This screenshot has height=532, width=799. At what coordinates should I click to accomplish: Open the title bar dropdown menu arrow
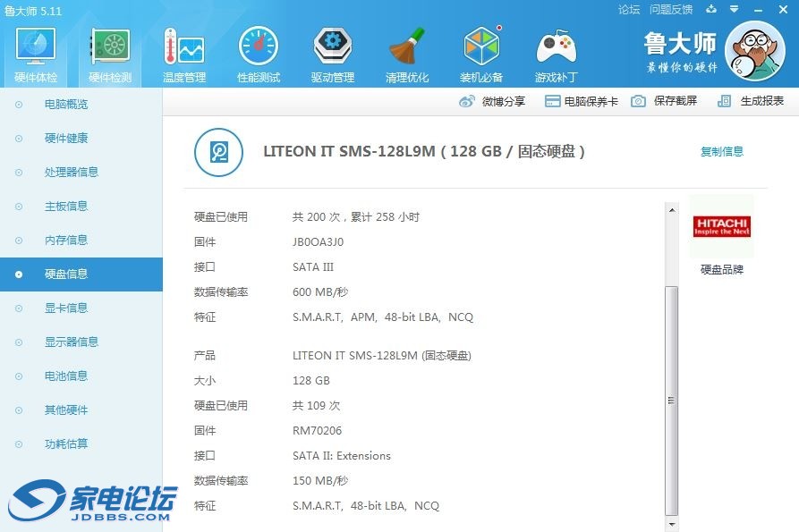tap(735, 9)
